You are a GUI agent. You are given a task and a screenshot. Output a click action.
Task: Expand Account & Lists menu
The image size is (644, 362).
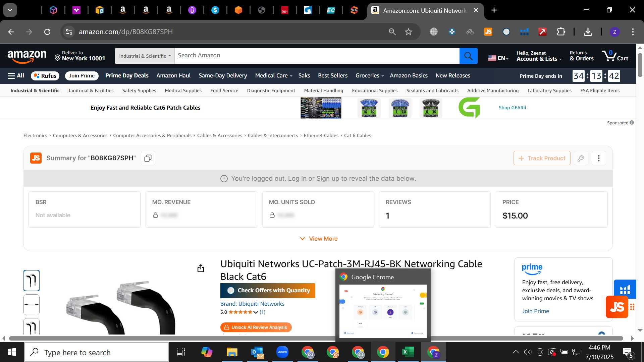click(539, 56)
